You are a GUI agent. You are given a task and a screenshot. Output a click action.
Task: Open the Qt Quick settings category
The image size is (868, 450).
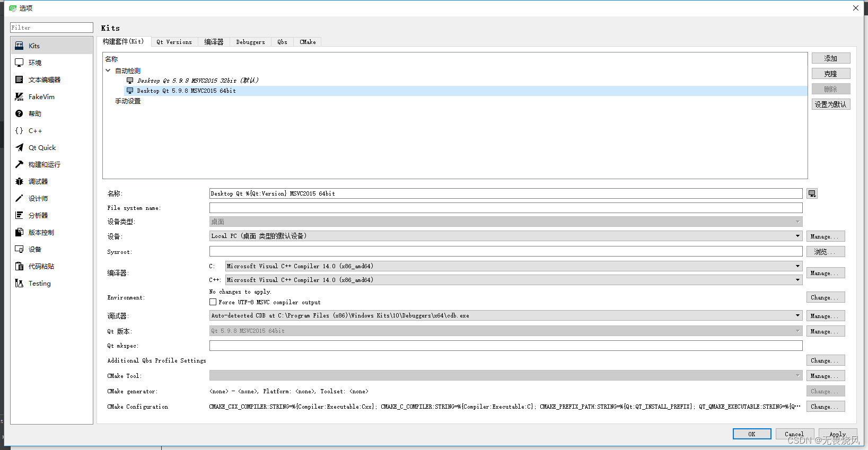click(x=51, y=147)
